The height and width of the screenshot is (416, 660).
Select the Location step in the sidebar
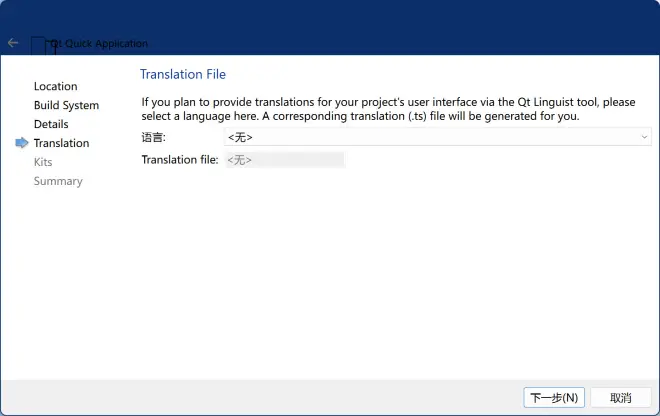(x=56, y=86)
